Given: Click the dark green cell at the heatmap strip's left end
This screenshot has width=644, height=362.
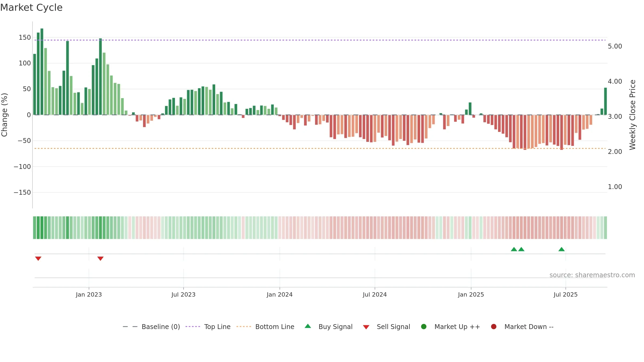Looking at the screenshot, I should click(x=35, y=228).
